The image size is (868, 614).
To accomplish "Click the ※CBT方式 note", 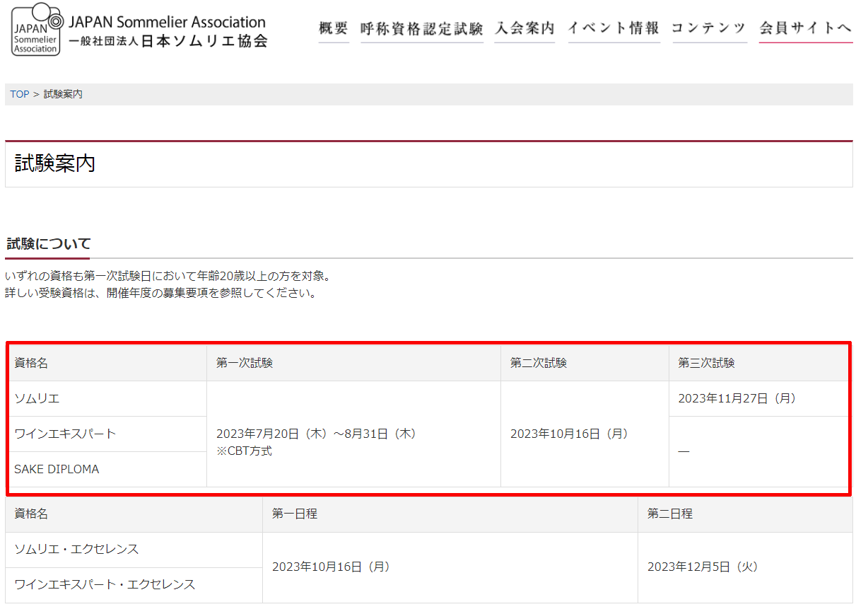I will tap(244, 451).
